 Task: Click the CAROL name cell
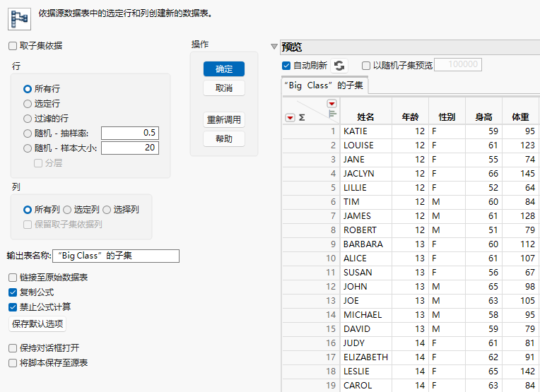coord(365,386)
